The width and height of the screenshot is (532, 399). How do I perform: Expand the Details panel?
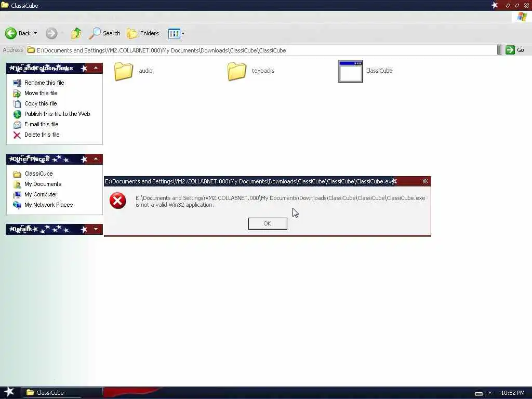[96, 229]
